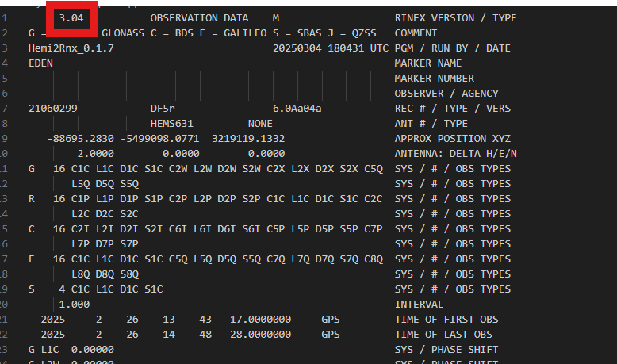Click the 1.000 interval value
Image resolution: width=617 pixels, height=364 pixels.
click(75, 304)
